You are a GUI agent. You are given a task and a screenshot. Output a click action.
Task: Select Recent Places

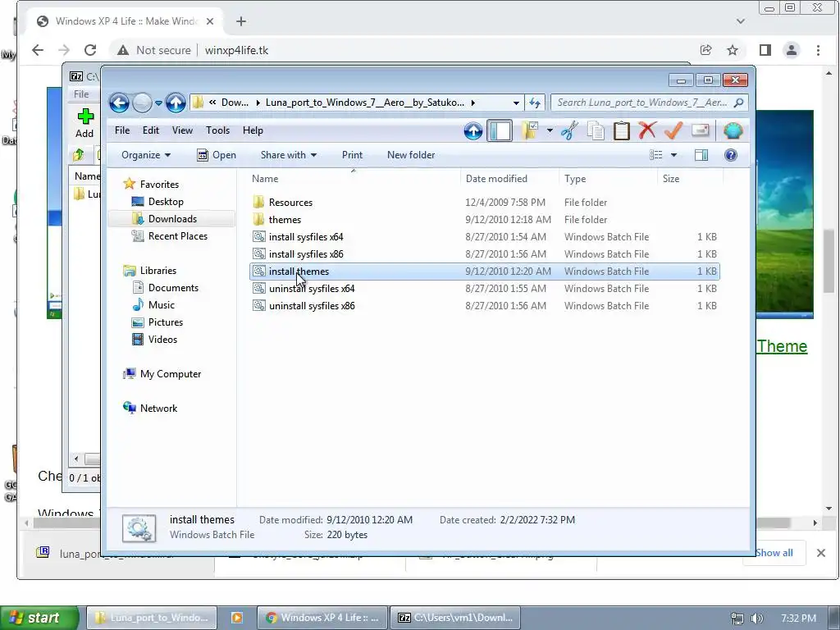click(178, 235)
